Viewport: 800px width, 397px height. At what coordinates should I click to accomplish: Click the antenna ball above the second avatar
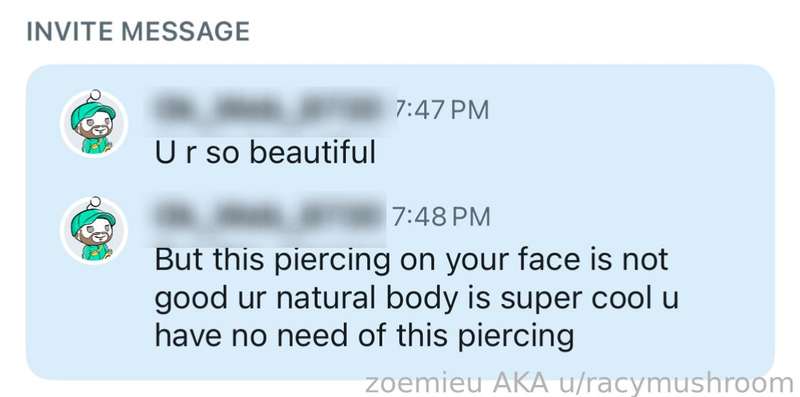[95, 202]
